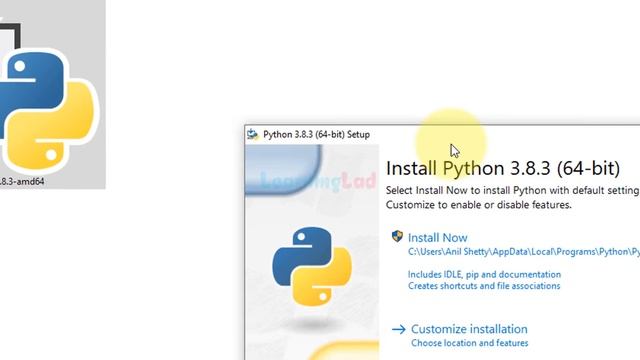Click the Install Now option

pyautogui.click(x=438, y=238)
